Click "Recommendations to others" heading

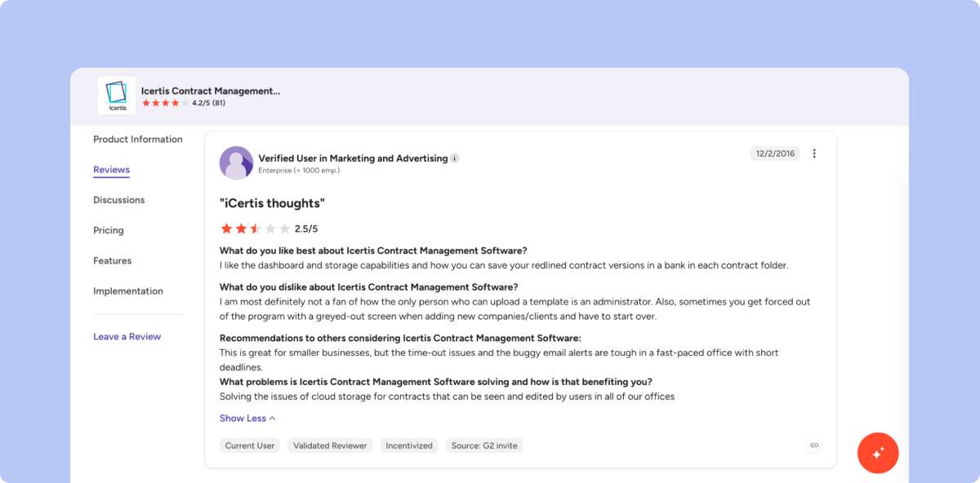pyautogui.click(x=400, y=338)
